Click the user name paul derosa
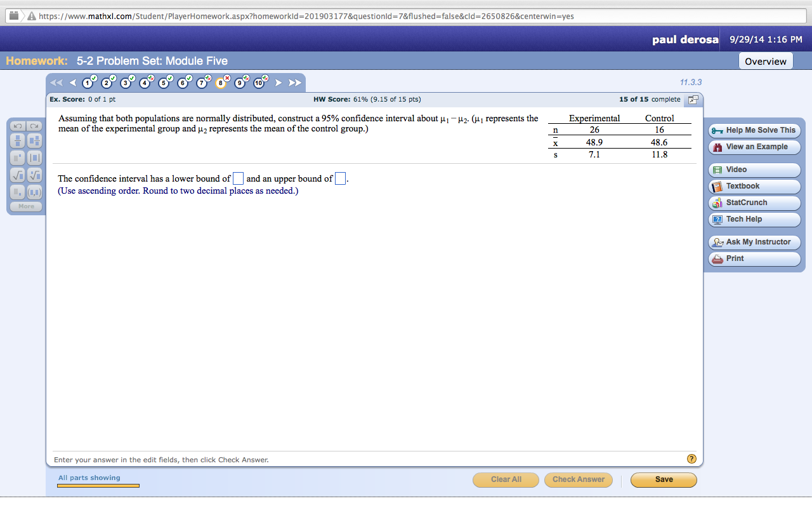The width and height of the screenshot is (812, 508). point(685,39)
